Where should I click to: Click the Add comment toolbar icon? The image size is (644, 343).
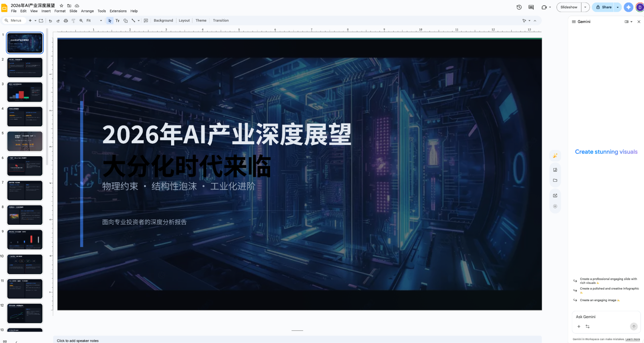pos(146,21)
